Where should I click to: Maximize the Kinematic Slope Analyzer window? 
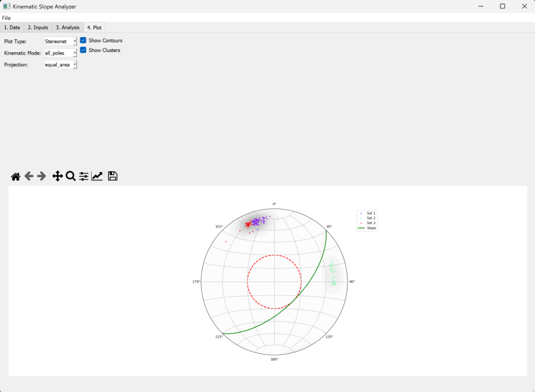502,6
